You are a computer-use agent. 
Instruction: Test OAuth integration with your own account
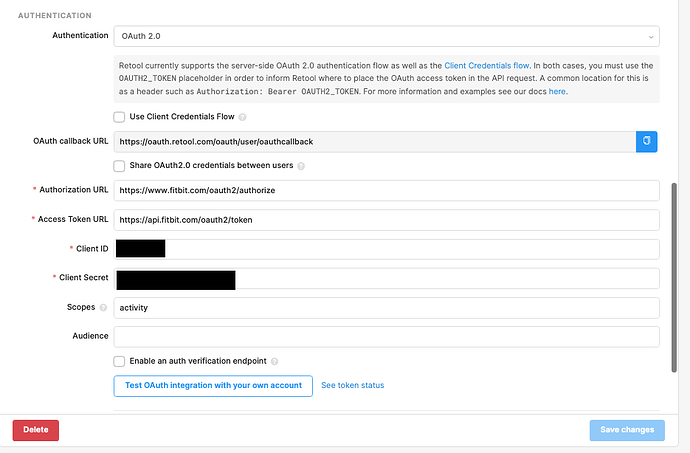click(x=213, y=386)
